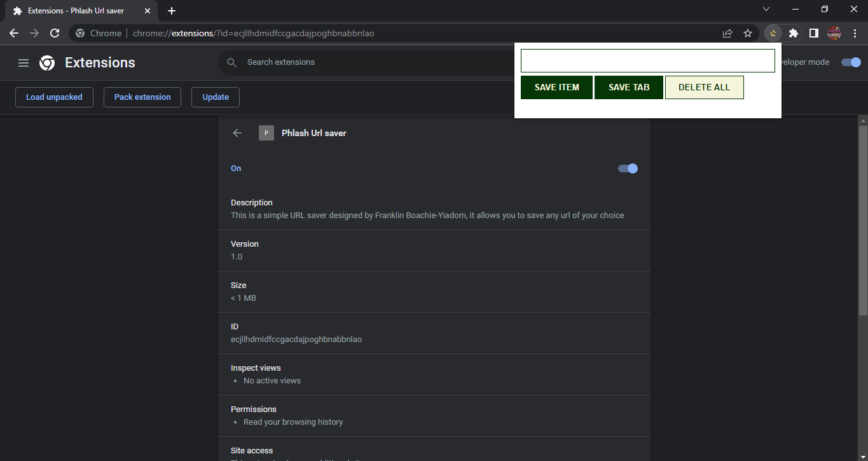Click the address bar URL
Screen dimensions: 868x461
tap(253, 33)
